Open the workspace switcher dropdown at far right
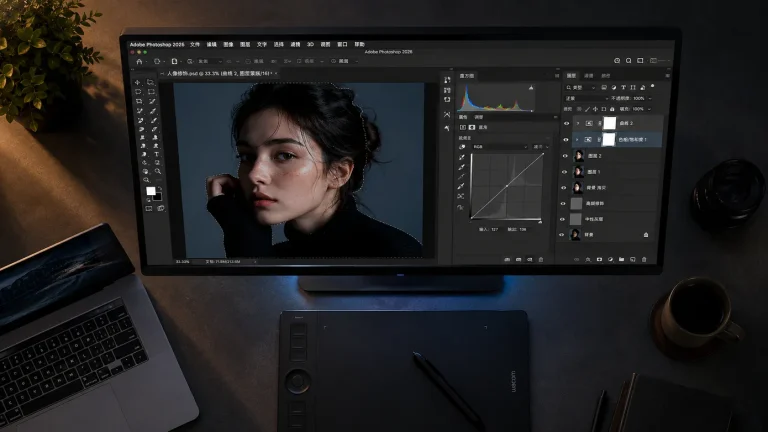The height and width of the screenshot is (432, 768). 660,61
